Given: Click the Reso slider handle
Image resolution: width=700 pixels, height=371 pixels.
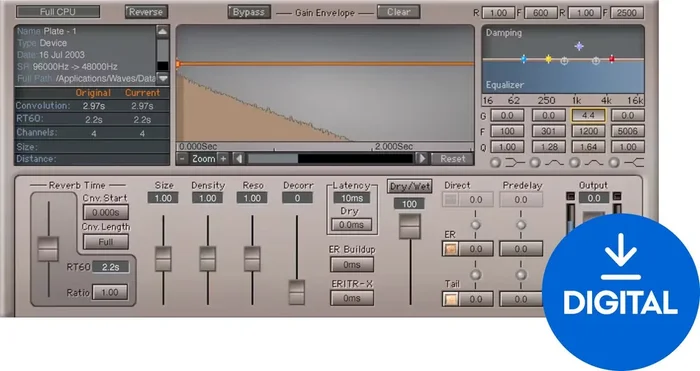Looking at the screenshot, I should point(252,259).
